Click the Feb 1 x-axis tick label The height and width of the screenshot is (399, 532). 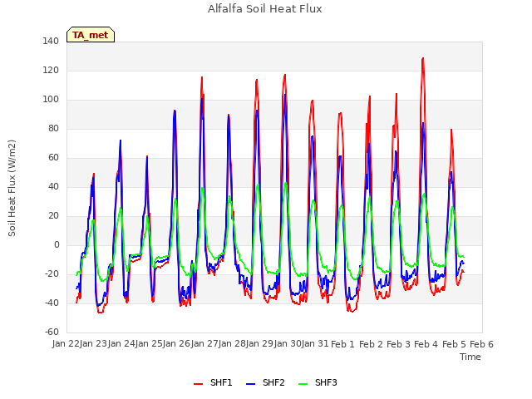[342, 344]
